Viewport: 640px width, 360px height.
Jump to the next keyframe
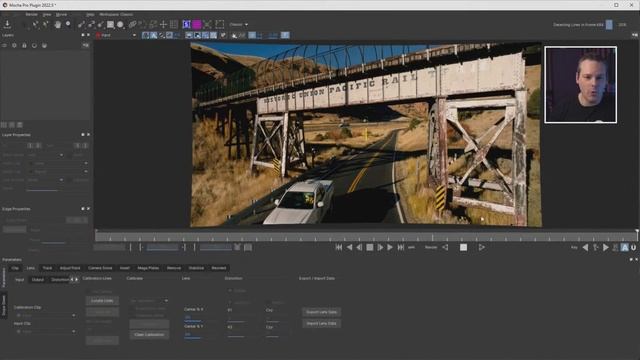click(606, 247)
